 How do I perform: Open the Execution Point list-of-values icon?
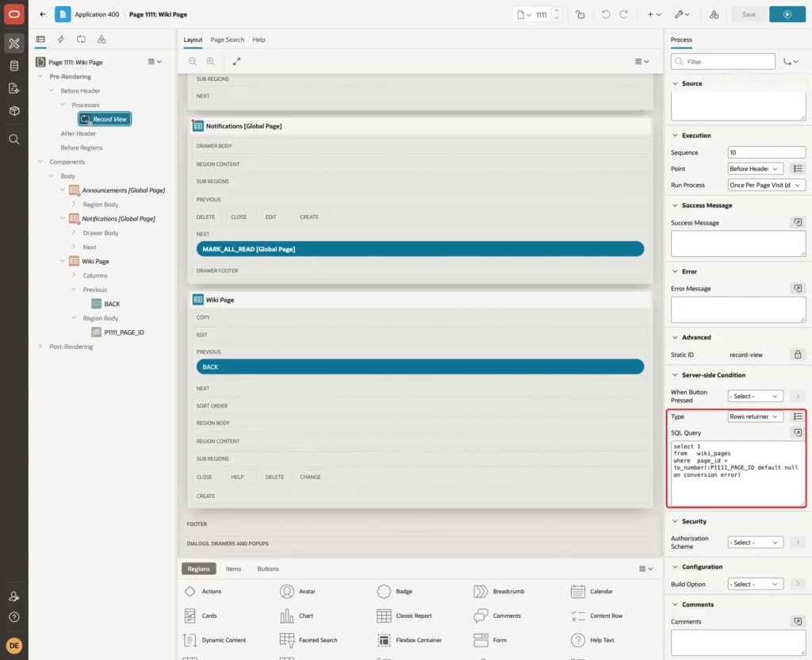coord(798,168)
